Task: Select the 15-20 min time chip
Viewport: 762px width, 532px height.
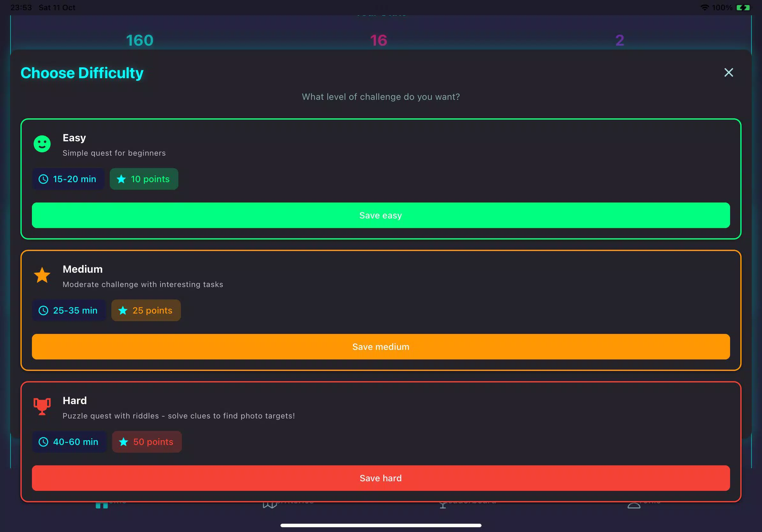Action: tap(68, 179)
